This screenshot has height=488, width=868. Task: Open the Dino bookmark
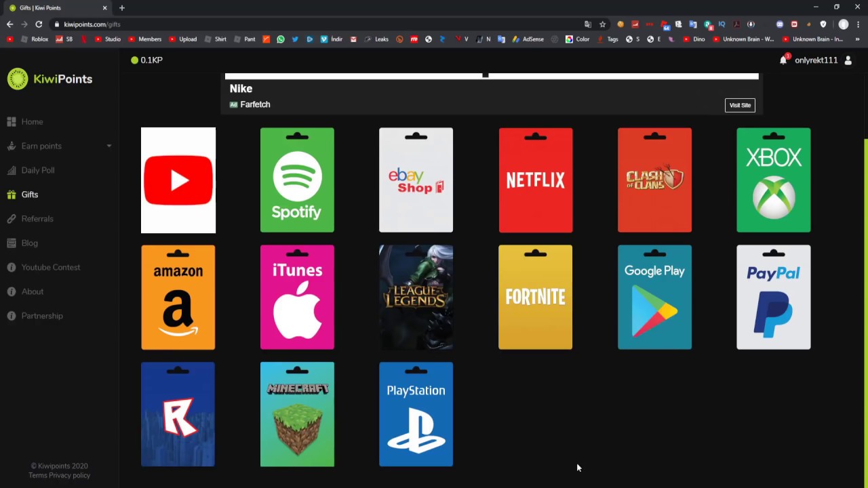click(x=694, y=39)
